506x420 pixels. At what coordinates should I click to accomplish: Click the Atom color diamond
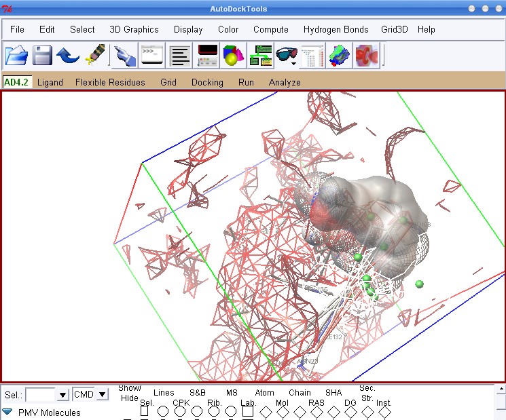266,411
